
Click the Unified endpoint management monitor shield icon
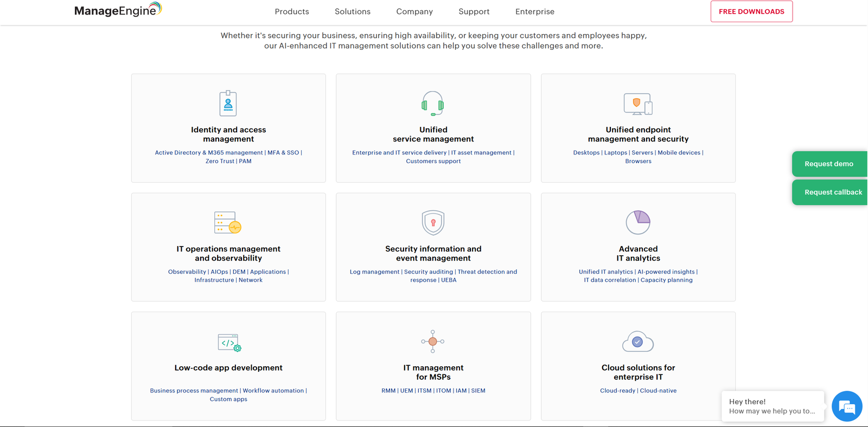coord(638,103)
